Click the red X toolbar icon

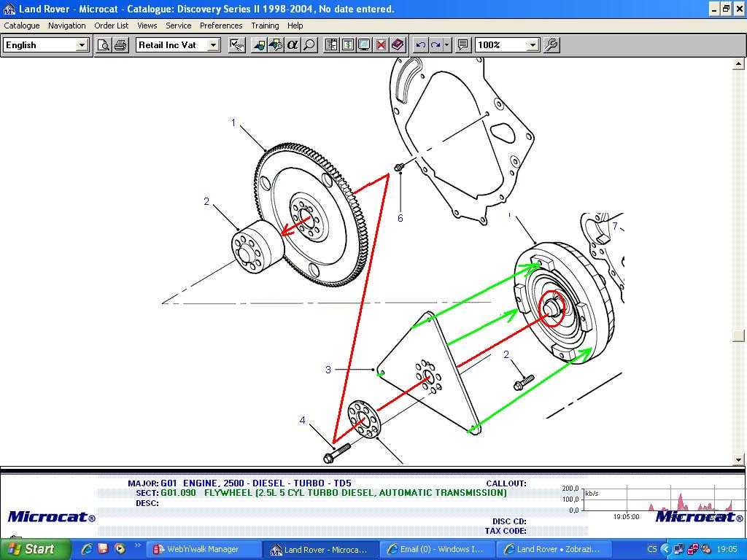coord(381,45)
